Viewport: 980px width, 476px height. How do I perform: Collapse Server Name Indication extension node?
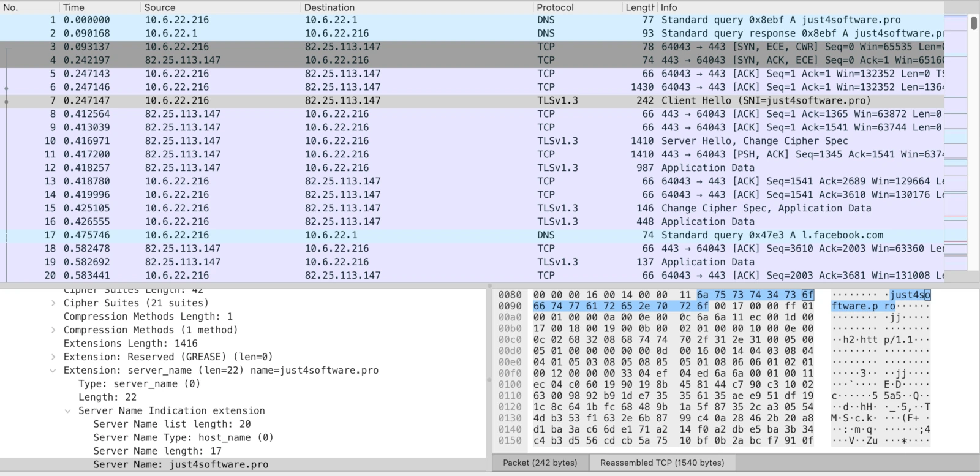click(x=68, y=410)
